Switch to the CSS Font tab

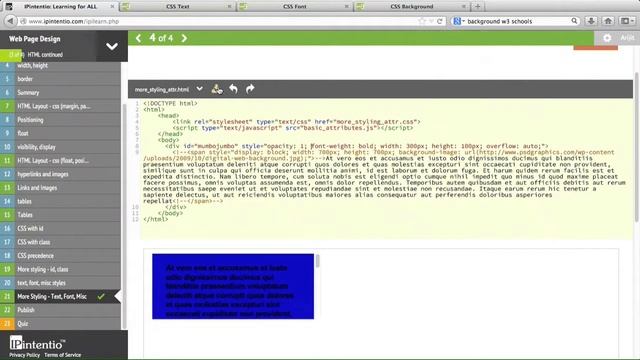[x=295, y=7]
